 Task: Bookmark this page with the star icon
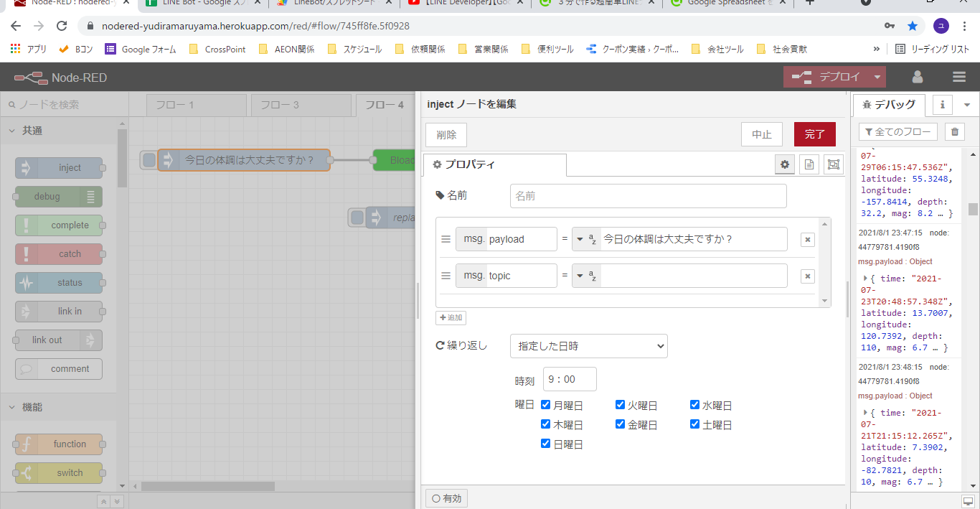pos(912,26)
